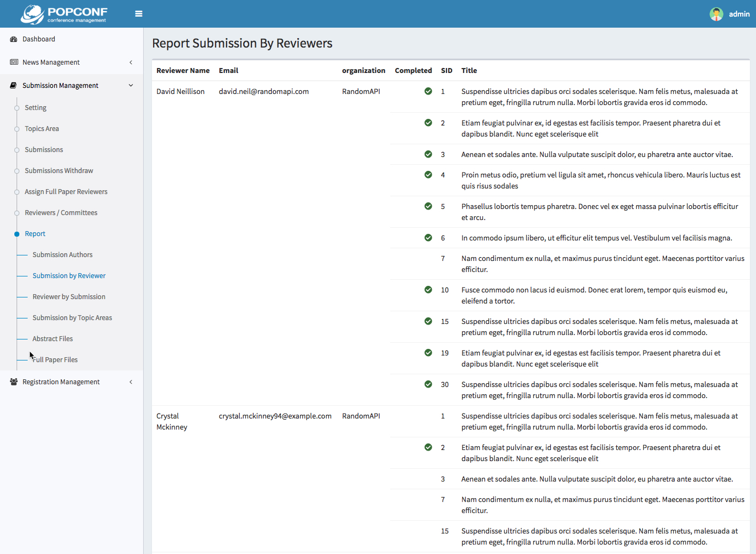Click the completed checkmark for SID 30

pos(428,384)
